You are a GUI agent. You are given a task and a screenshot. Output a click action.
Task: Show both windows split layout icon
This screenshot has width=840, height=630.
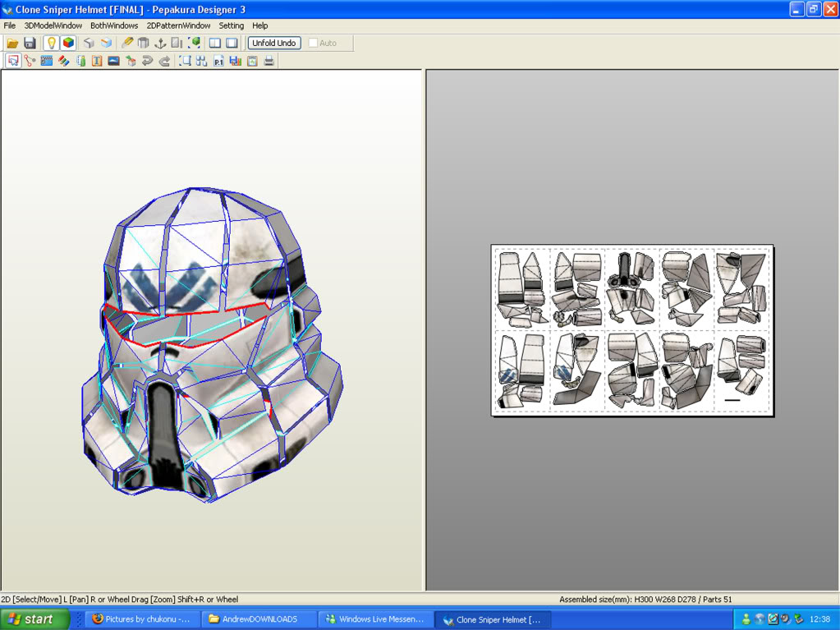tap(215, 43)
